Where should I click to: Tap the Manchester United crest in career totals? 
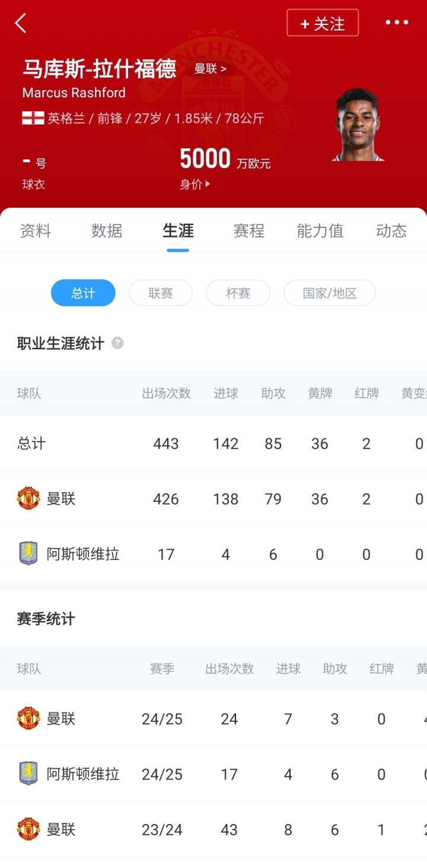click(28, 499)
